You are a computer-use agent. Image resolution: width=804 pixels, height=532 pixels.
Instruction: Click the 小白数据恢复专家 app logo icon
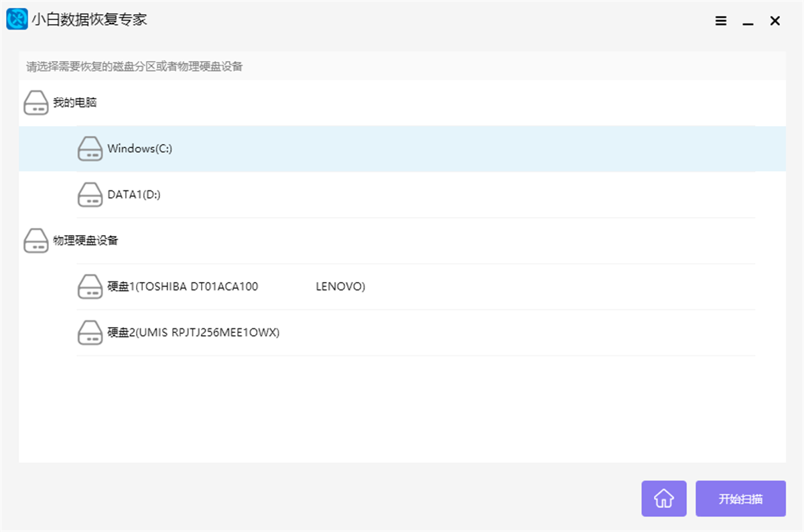[17, 19]
